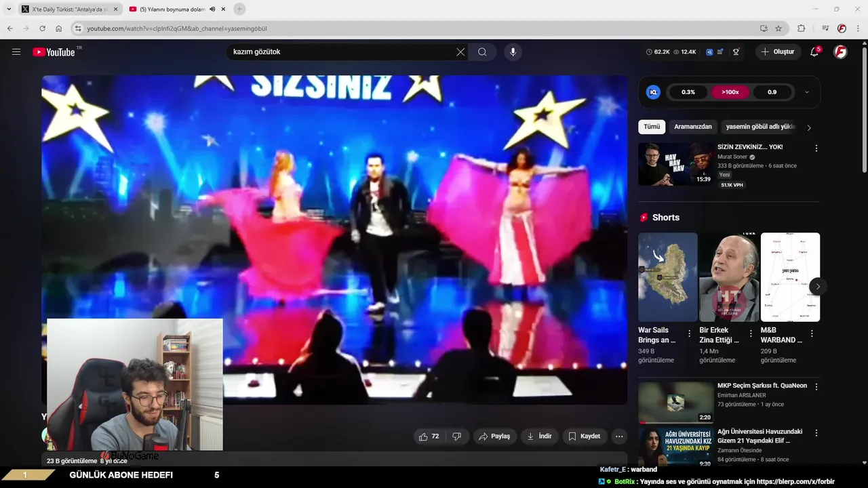868x488 pixels.
Task: Go forward with the browser arrow
Action: pyautogui.click(x=26, y=28)
